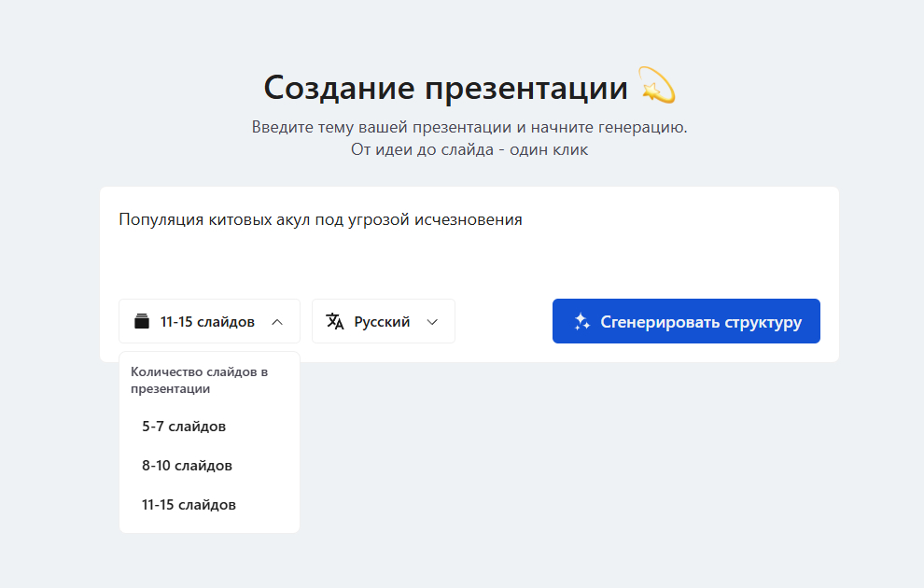The height and width of the screenshot is (588, 924).
Task: Click 'От идеи до слайда - один клик' text
Action: (469, 149)
